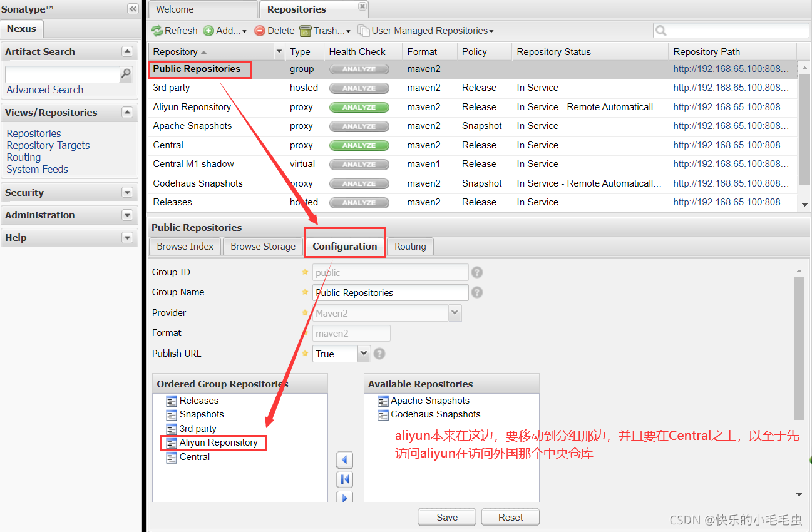Click the Artifact Search text box

coord(63,74)
